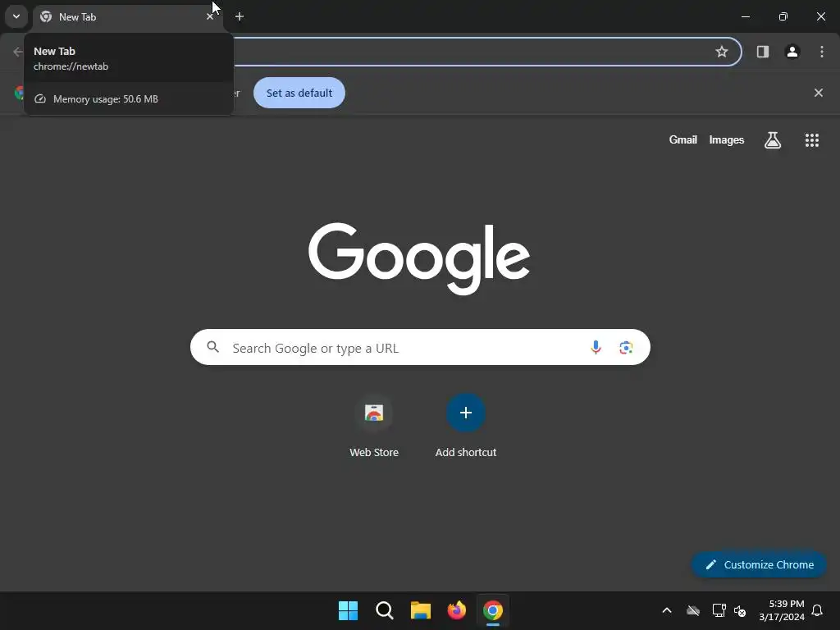Click Memory usage: 50.6 MB text
Image resolution: width=840 pixels, height=630 pixels.
106,99
